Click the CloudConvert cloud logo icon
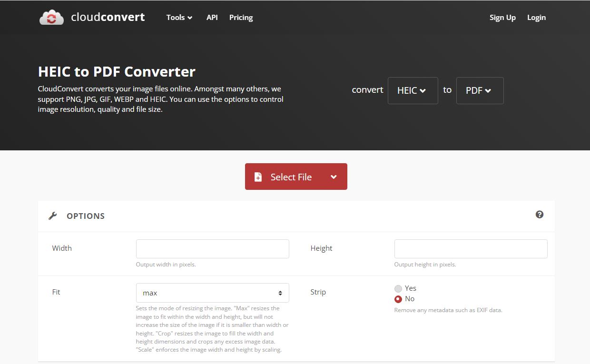The image size is (590, 364). click(x=51, y=18)
